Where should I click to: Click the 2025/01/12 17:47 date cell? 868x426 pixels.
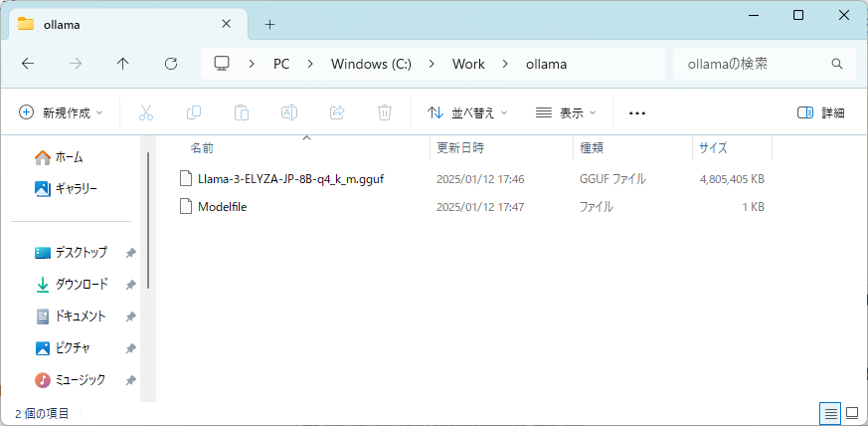(480, 207)
